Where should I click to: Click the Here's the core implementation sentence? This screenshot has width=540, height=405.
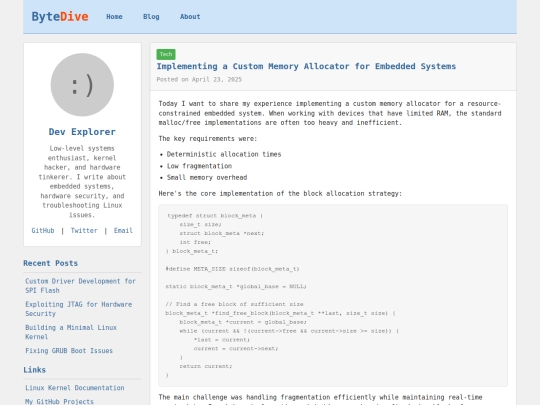click(x=280, y=194)
